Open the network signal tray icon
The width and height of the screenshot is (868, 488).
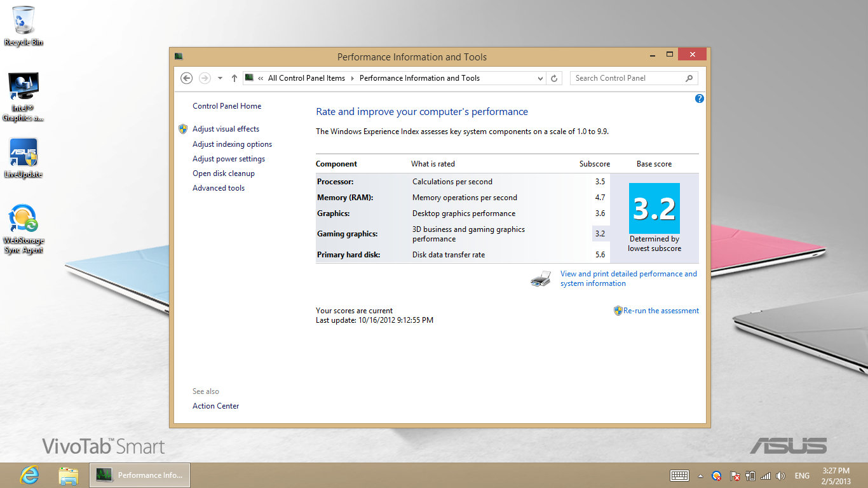coord(766,475)
